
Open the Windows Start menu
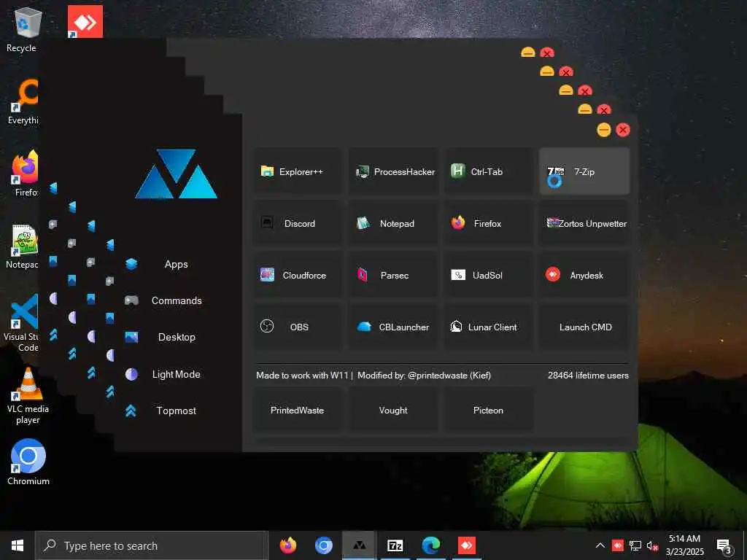18,545
